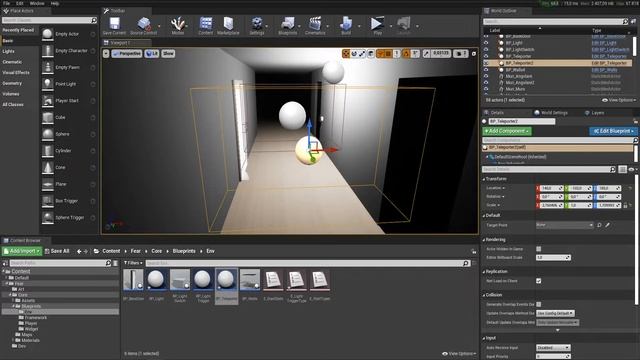Screen dimensions: 640x360
Task: Click the translate tool in viewport toolbar
Action: pos(346,53)
